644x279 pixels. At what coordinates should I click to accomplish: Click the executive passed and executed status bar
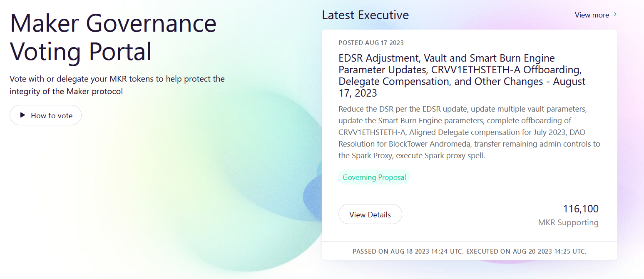[x=469, y=251]
